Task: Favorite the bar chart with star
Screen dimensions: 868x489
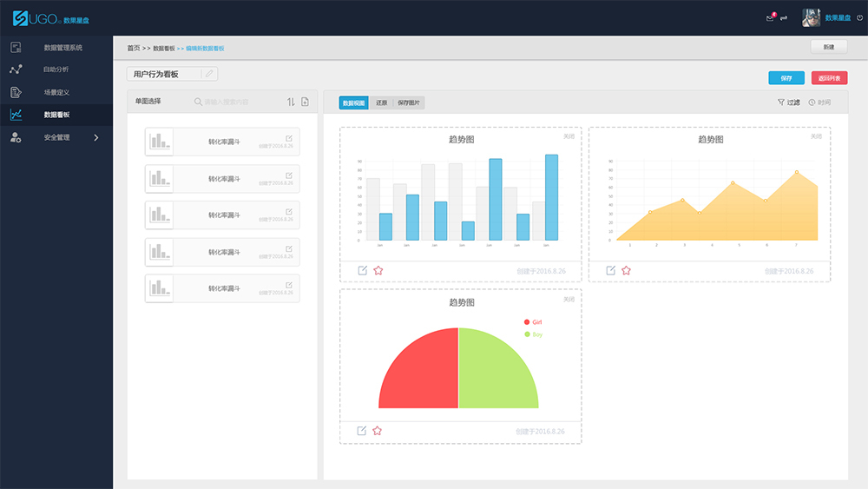Action: coord(378,270)
